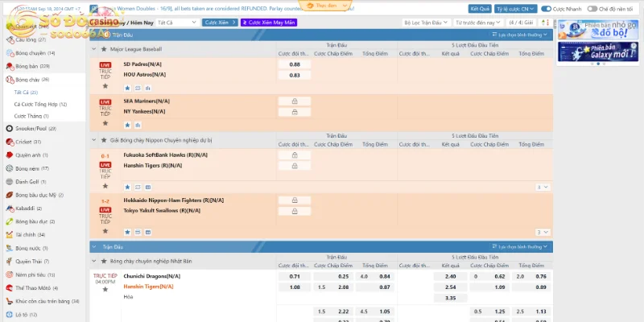Toggle the Cược Nhanh switch
The image size is (644, 322).
click(x=547, y=8)
